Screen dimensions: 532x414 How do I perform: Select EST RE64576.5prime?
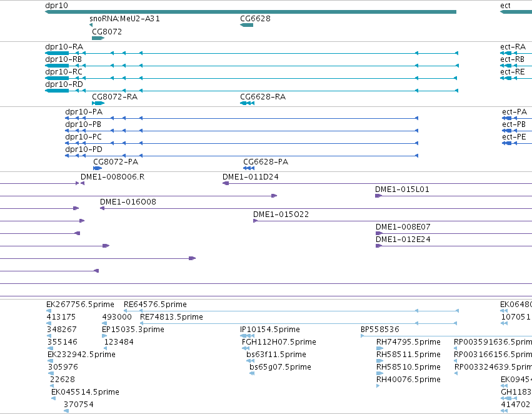[x=291, y=311]
